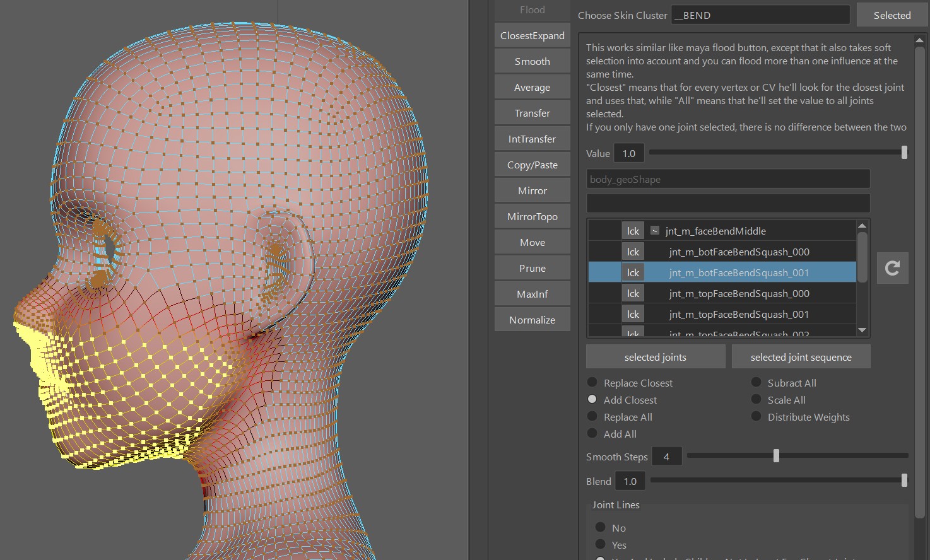Open the Transfer tab

pyautogui.click(x=532, y=113)
